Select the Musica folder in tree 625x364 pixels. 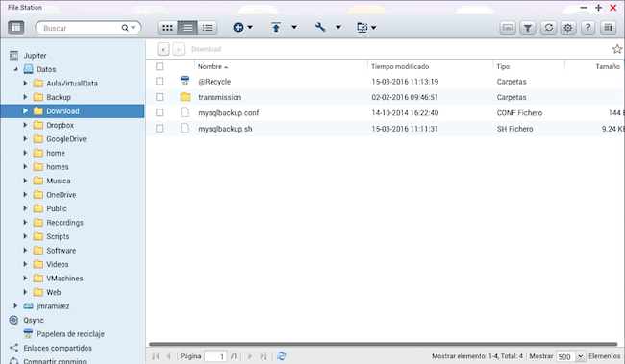pyautogui.click(x=59, y=181)
